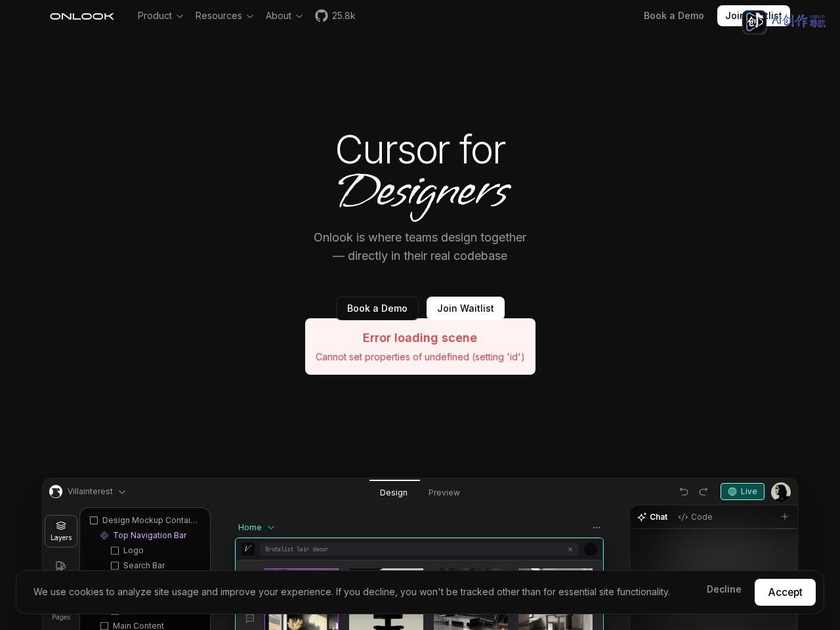This screenshot has width=840, height=630.
Task: Click the 'Cannot set properties of undefined' message
Action: pyautogui.click(x=420, y=357)
